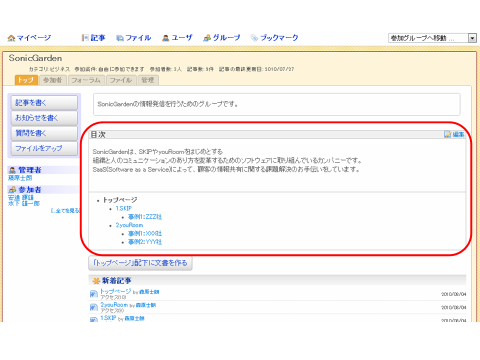Click the ファイルをアップ button
Image resolution: width=480 pixels, height=360 pixels.
[44, 148]
